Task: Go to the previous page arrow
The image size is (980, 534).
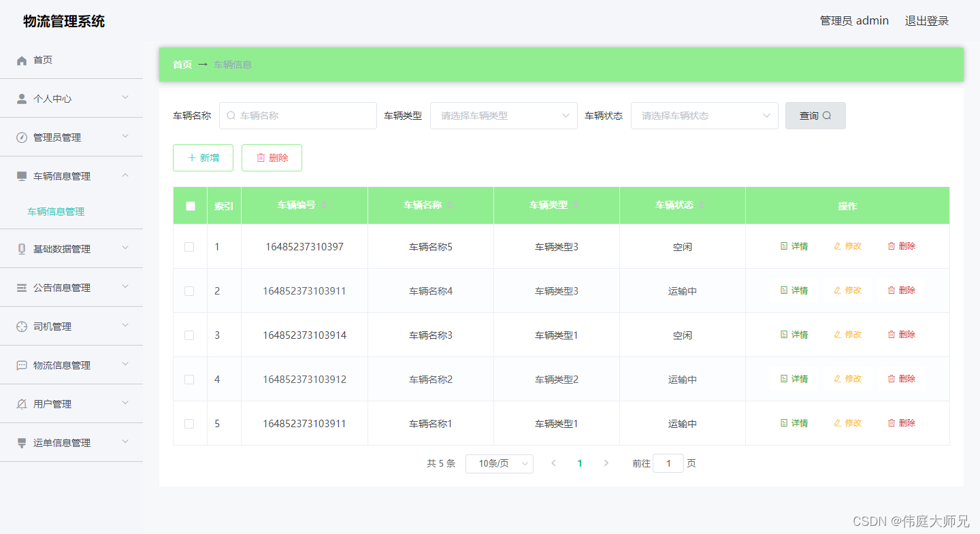Action: tap(553, 463)
